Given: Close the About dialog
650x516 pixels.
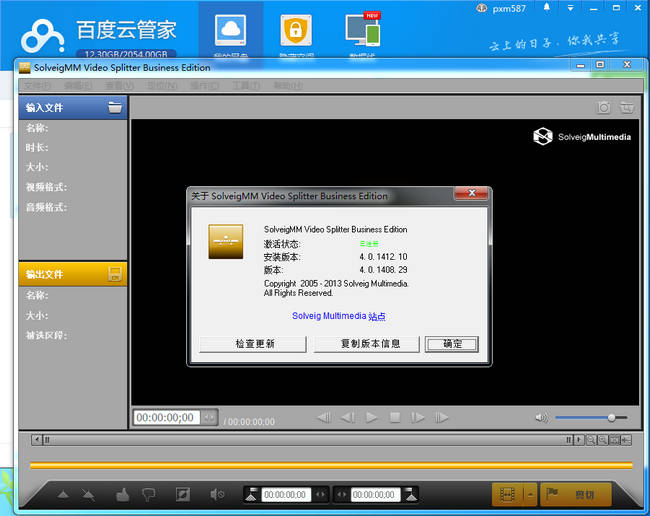Looking at the screenshot, I should [471, 193].
